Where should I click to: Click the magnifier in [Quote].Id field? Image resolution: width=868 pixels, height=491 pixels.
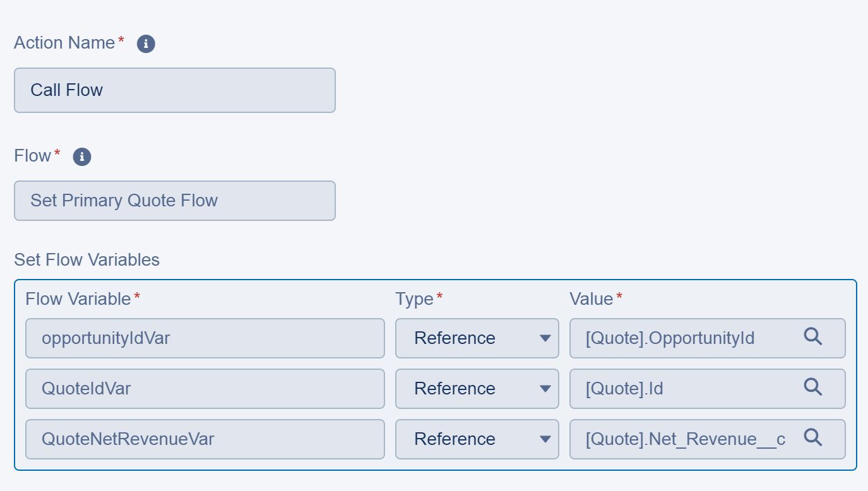coord(812,387)
